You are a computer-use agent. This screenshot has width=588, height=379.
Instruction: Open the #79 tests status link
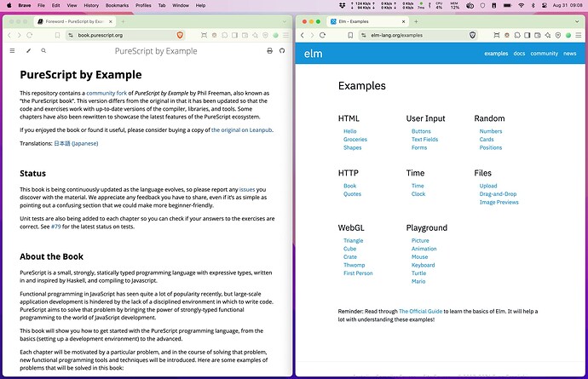pyautogui.click(x=56, y=227)
